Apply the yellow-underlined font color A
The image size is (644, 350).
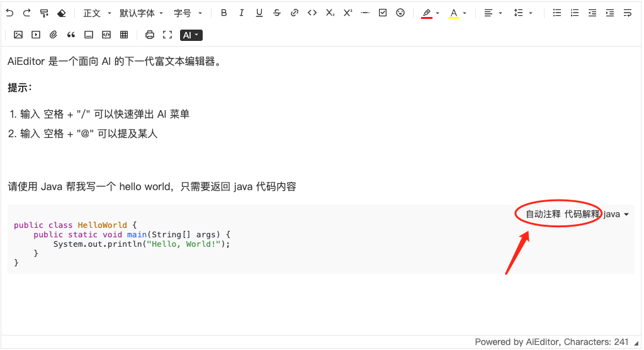pyautogui.click(x=453, y=14)
